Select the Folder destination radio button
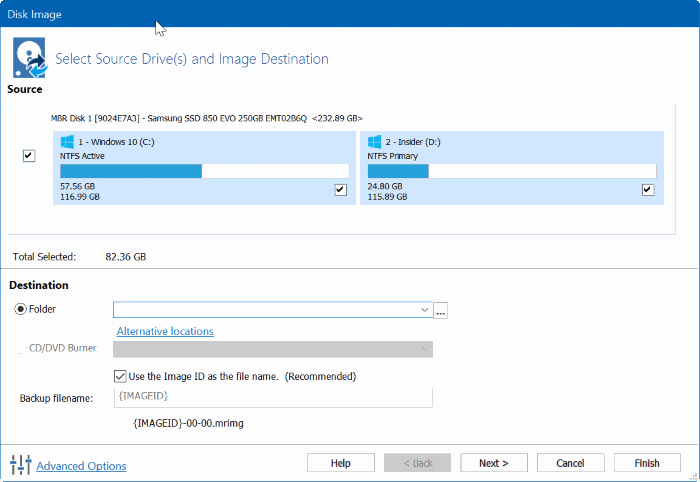The image size is (700, 482). coord(21,309)
